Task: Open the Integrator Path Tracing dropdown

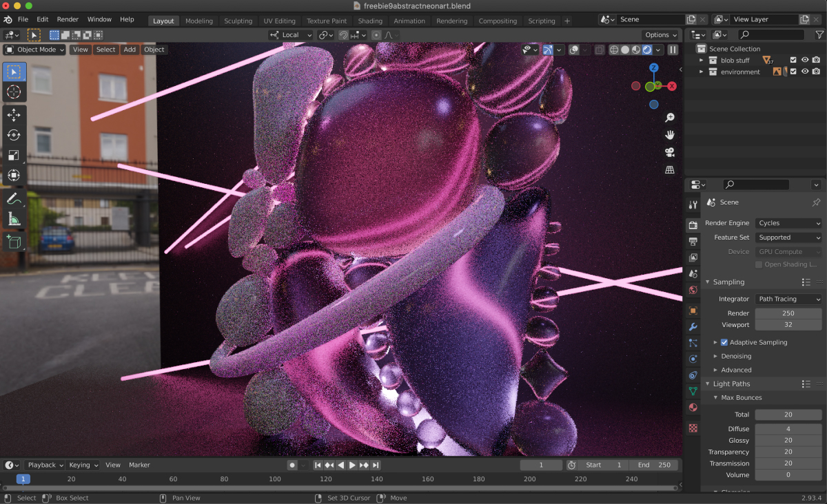Action: 789,299
